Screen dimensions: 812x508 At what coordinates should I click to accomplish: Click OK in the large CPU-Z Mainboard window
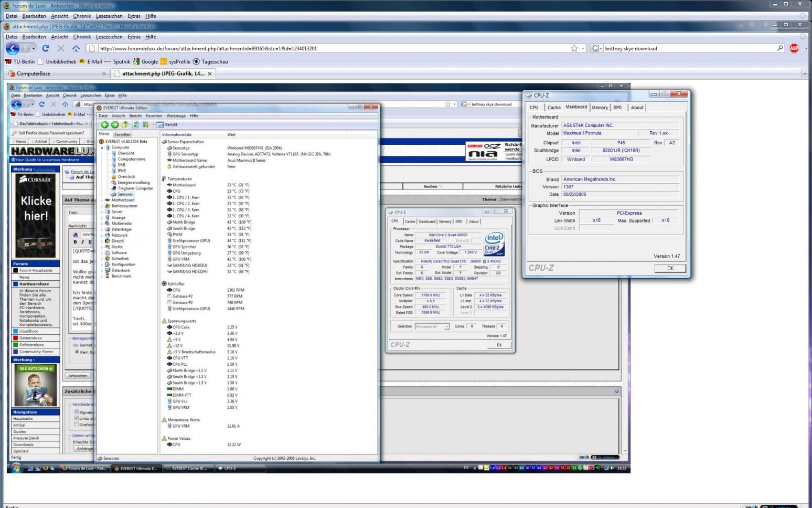[670, 268]
